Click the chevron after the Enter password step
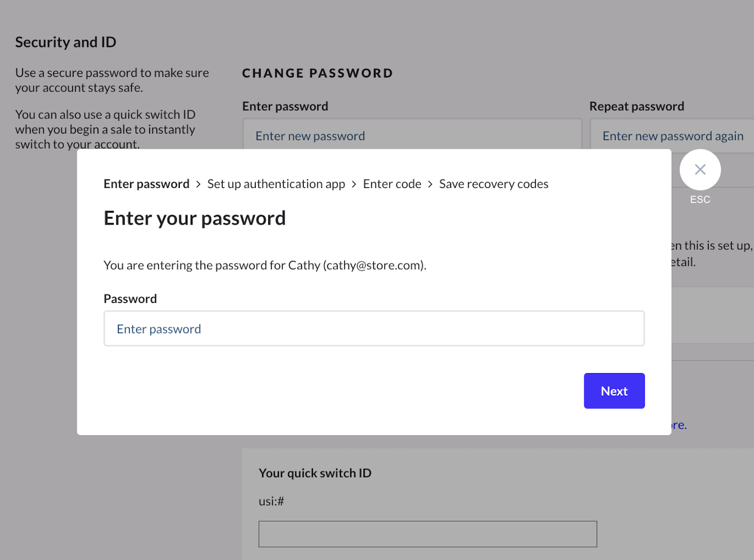Image resolution: width=754 pixels, height=560 pixels. point(198,184)
